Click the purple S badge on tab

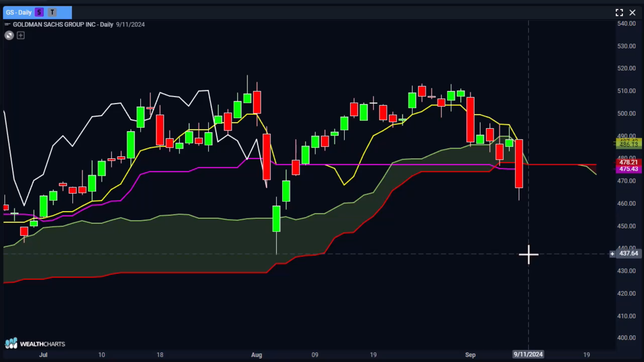39,12
